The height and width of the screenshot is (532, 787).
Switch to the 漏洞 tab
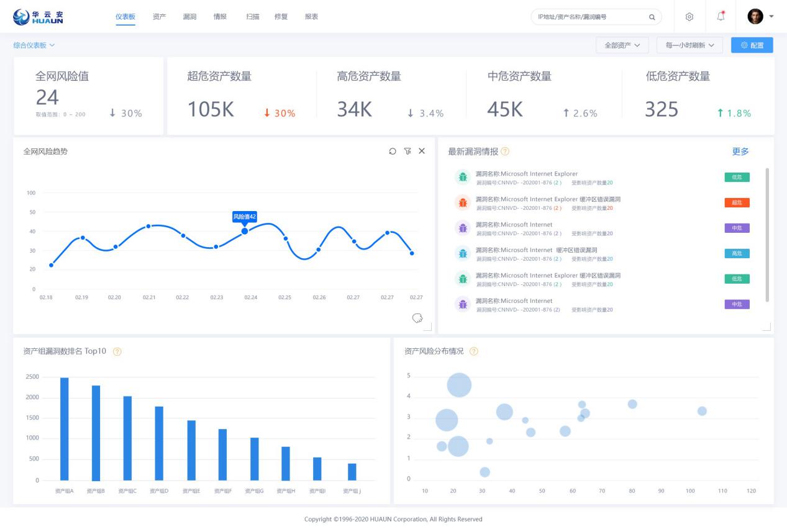(190, 17)
